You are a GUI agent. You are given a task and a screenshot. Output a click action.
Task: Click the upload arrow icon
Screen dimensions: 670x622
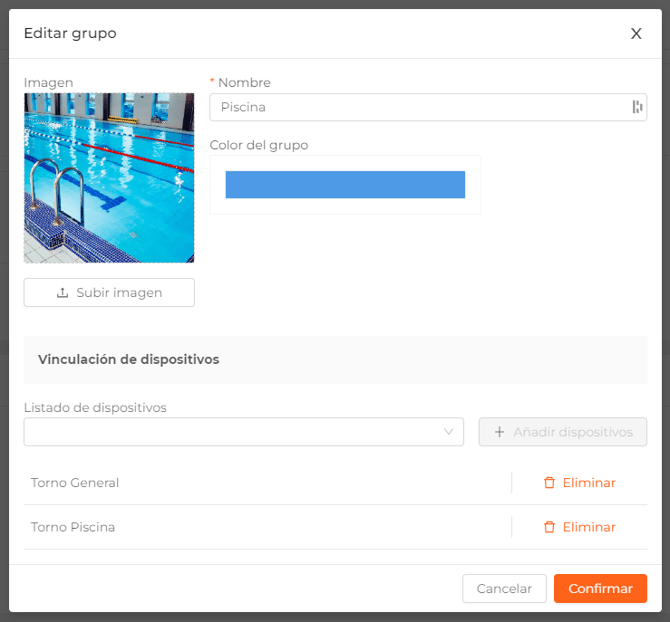(x=63, y=293)
